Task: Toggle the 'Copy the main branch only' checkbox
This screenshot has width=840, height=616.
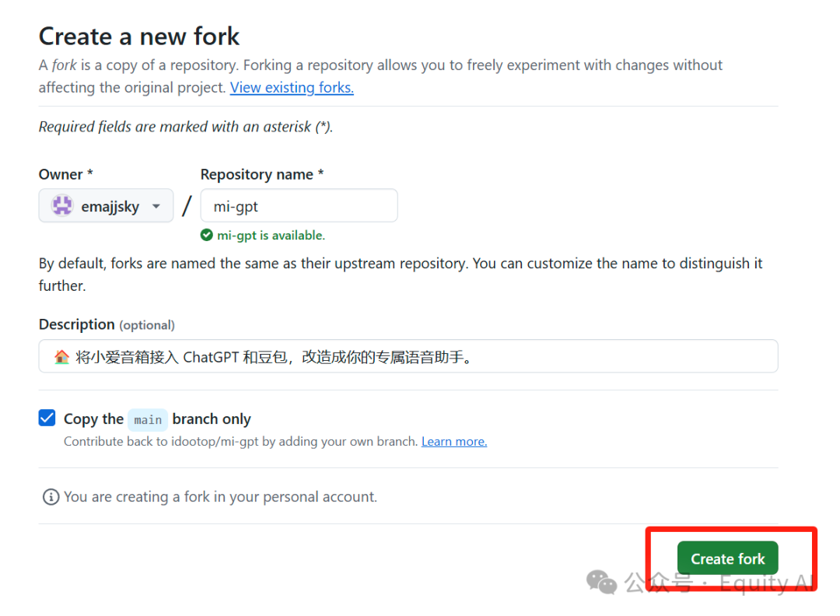Action: coord(47,418)
